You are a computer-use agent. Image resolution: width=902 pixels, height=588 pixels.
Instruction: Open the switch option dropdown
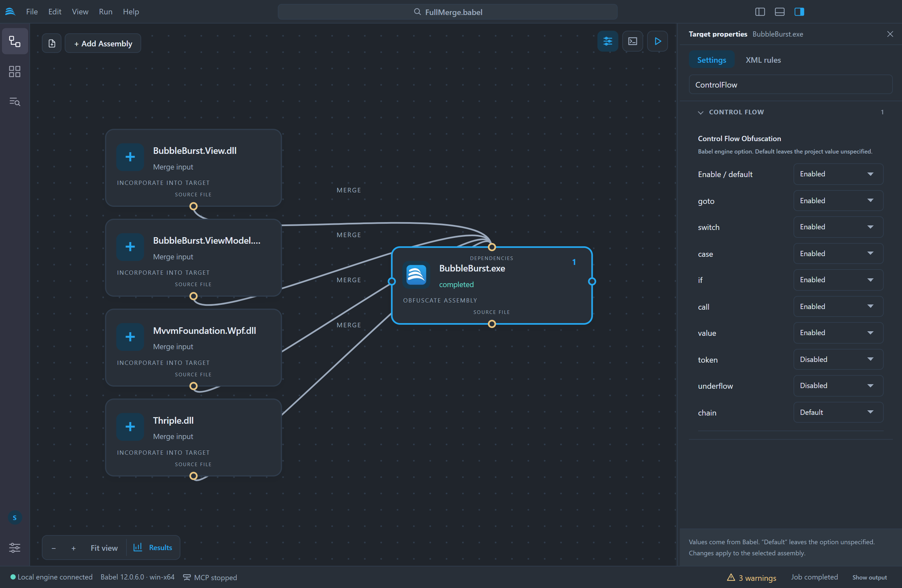(x=838, y=227)
